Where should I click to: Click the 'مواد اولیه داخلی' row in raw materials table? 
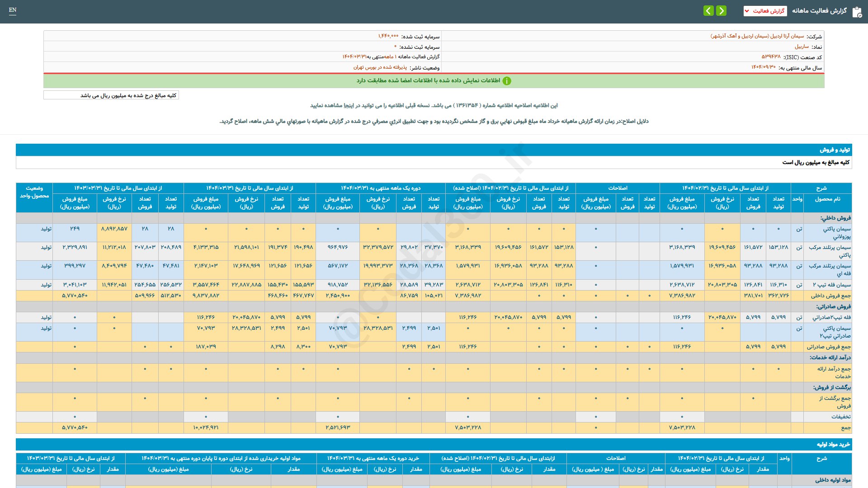point(434,480)
